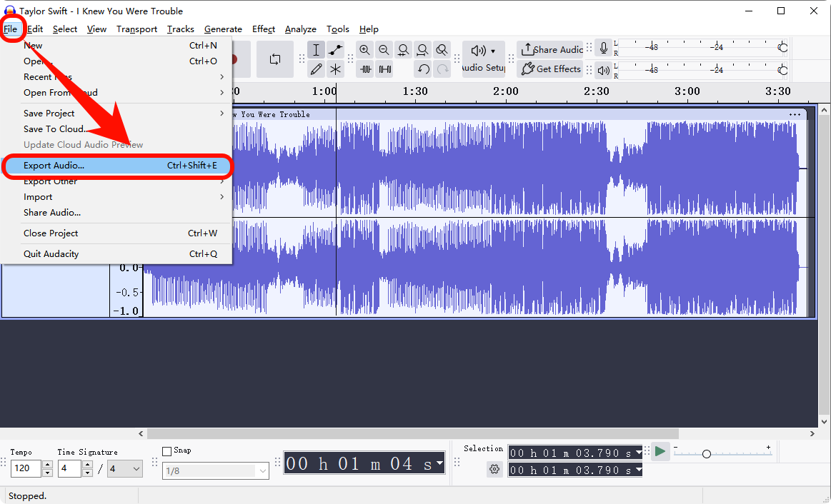The width and height of the screenshot is (831, 504).
Task: Expand the Import submenu
Action: coord(125,197)
